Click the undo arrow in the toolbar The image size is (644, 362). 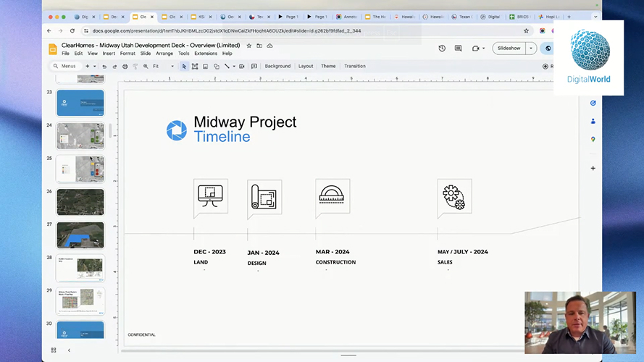pyautogui.click(x=105, y=67)
